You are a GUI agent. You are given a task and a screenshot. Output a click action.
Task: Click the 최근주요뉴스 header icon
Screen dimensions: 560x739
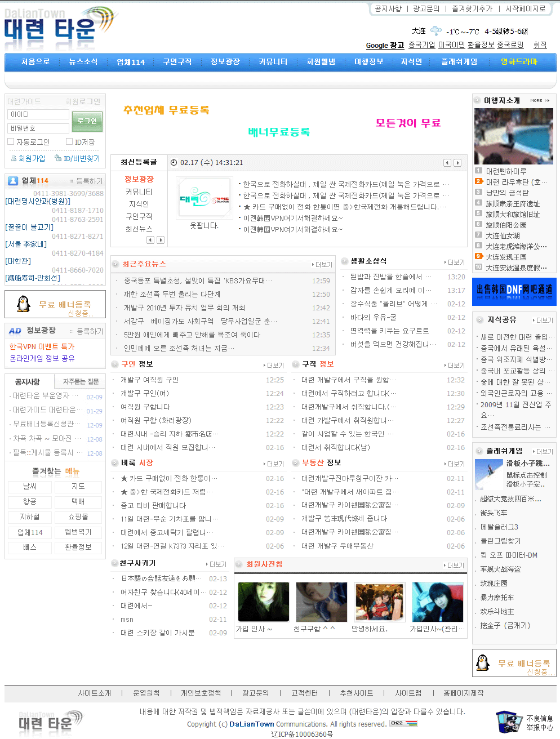click(115, 264)
